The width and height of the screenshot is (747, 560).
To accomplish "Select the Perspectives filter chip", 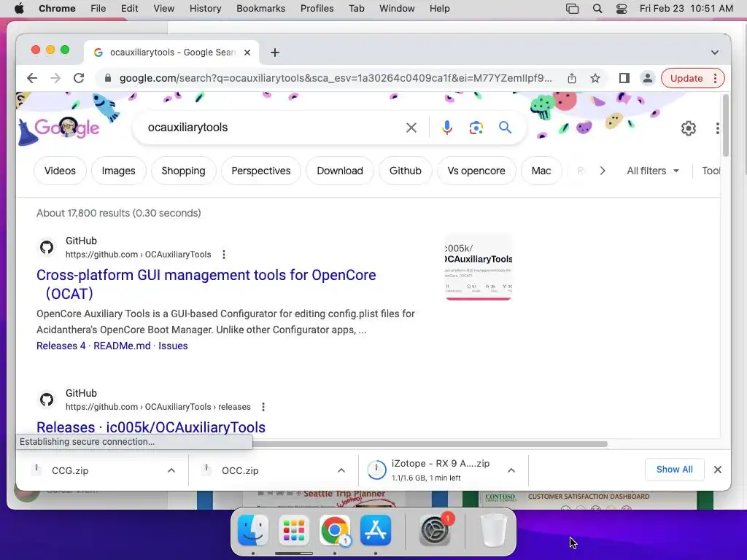I will [x=261, y=171].
